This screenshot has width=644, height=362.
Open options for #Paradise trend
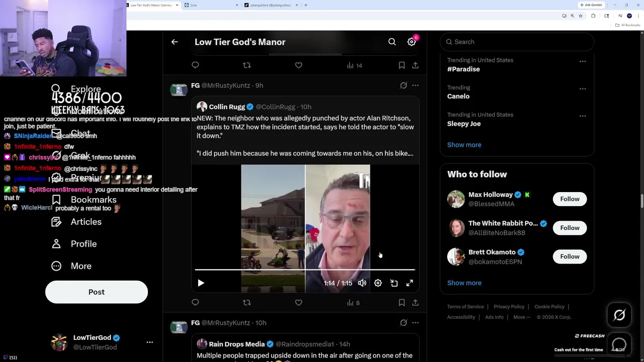[583, 61]
